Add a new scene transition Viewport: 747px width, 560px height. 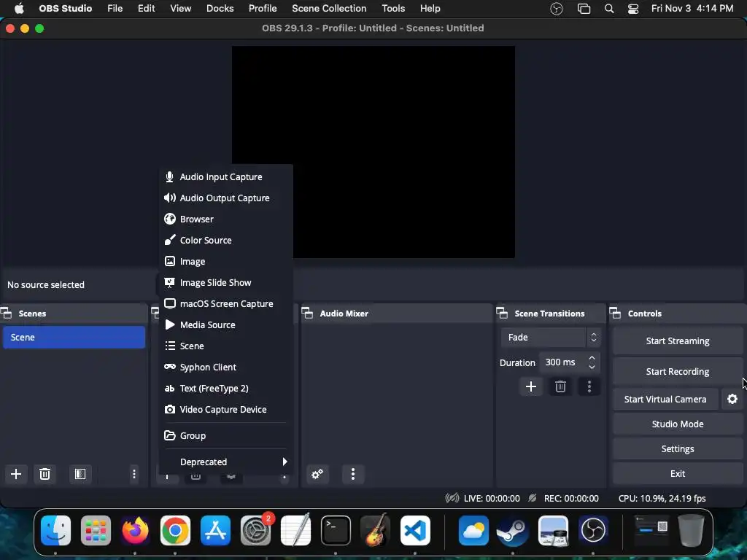click(x=531, y=386)
